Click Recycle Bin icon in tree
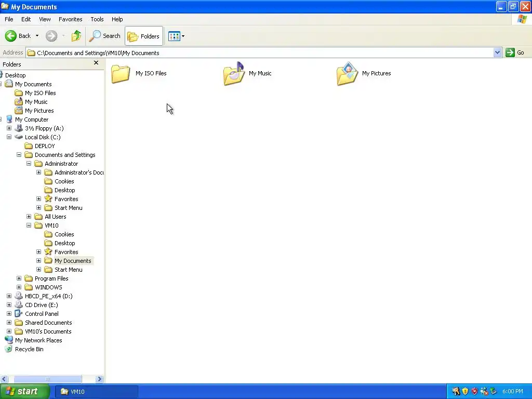Screen dimensions: 532x399 pyautogui.click(x=9, y=349)
